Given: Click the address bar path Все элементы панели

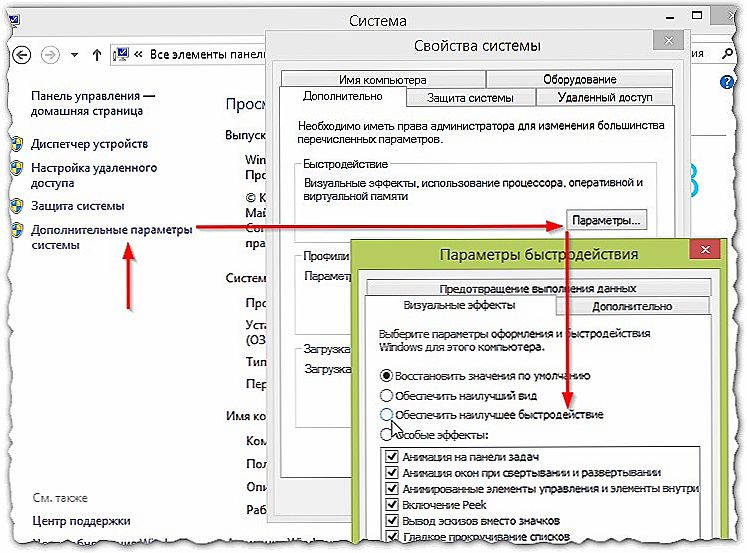Looking at the screenshot, I should tap(207, 54).
